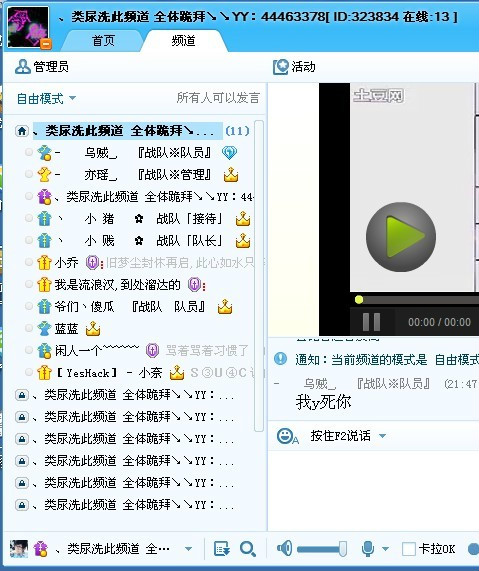Viewport: 479px width, 571px height.
Task: Click the video progress bar yellow handle
Action: tap(359, 300)
